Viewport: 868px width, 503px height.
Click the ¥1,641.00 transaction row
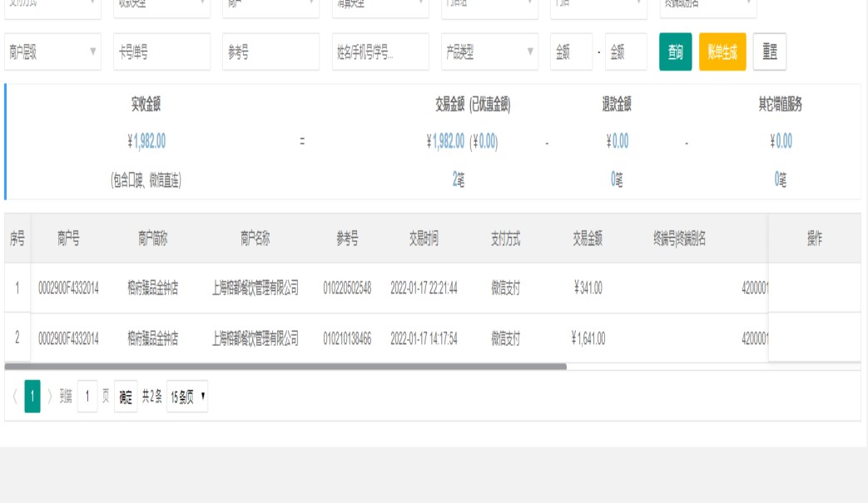point(588,338)
